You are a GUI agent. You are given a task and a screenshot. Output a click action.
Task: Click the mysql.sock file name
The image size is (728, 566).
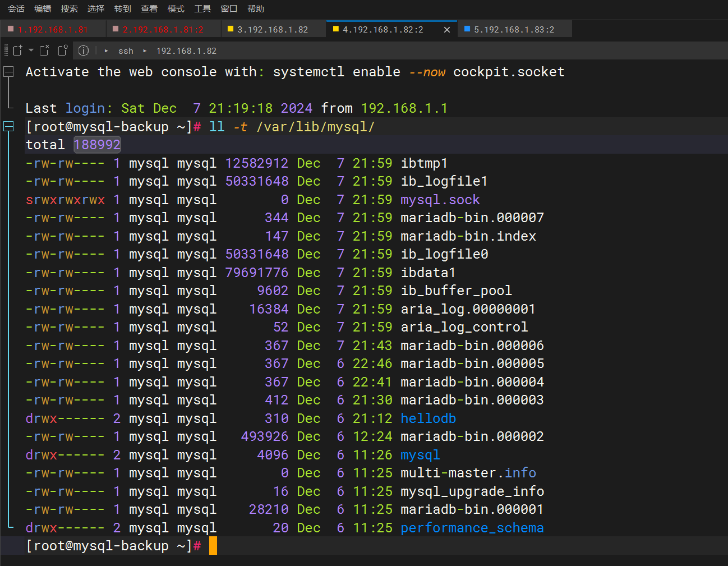coord(440,200)
